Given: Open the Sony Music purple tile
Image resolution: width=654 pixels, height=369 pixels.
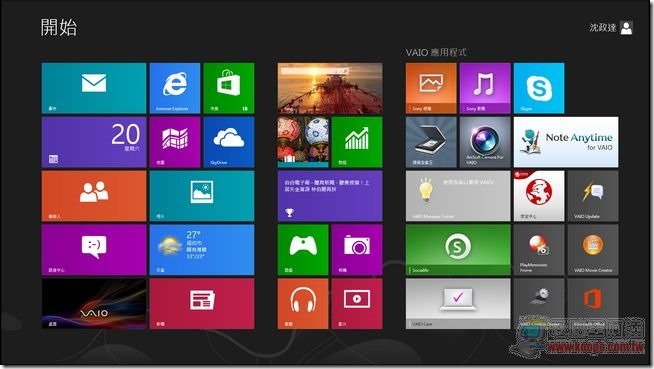Looking at the screenshot, I should [485, 88].
